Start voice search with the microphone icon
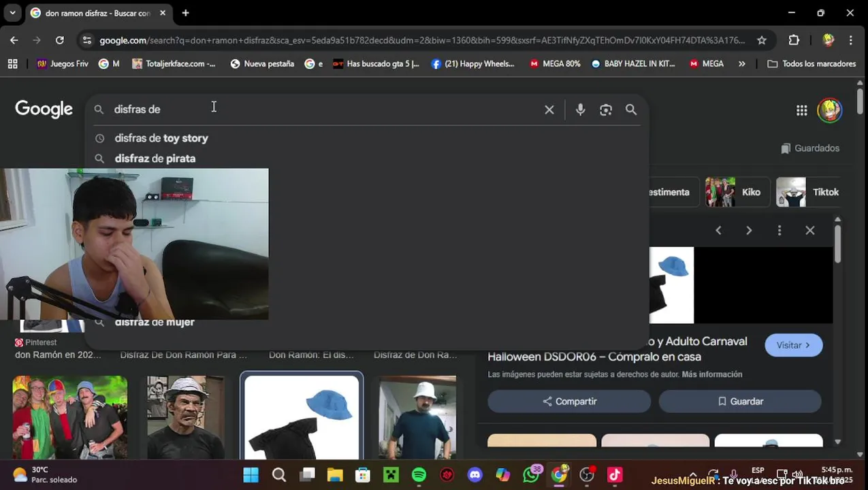Screen dimensions: 868x490 point(580,110)
